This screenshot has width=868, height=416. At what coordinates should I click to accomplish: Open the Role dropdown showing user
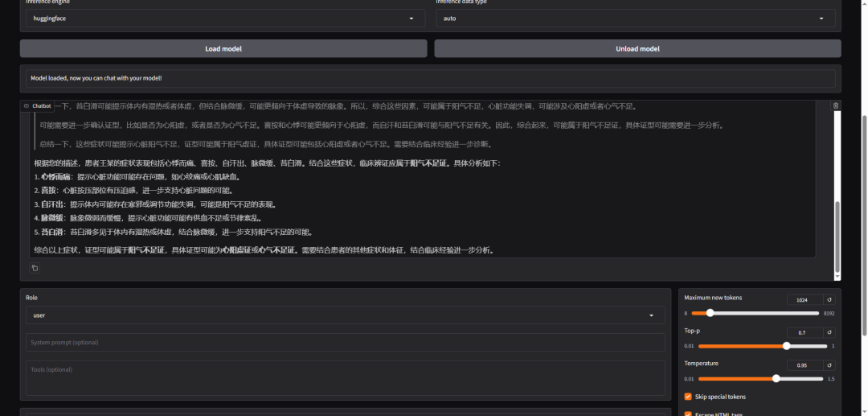pos(346,315)
